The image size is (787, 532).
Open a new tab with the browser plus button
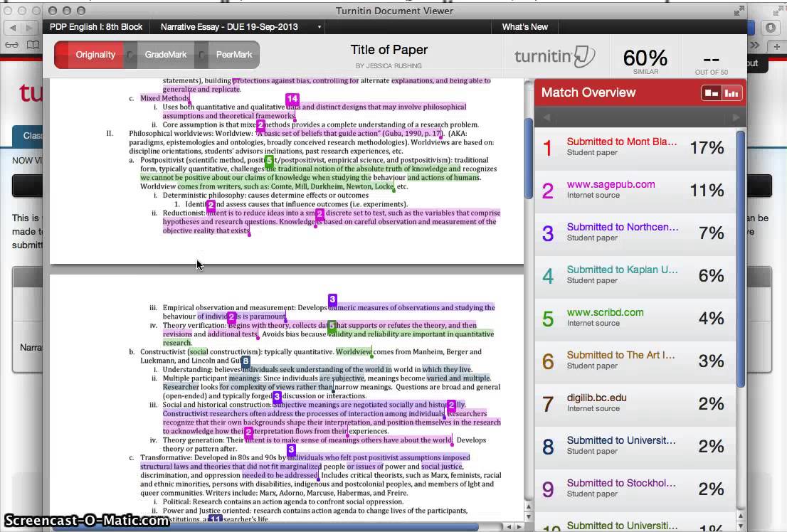[776, 46]
